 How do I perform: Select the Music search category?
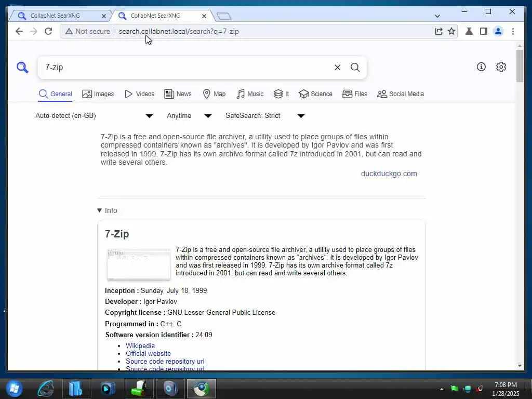point(250,94)
